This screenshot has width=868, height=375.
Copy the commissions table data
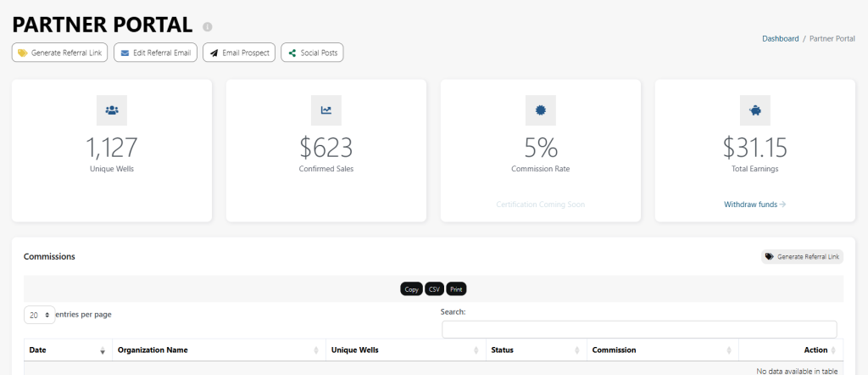pos(411,289)
